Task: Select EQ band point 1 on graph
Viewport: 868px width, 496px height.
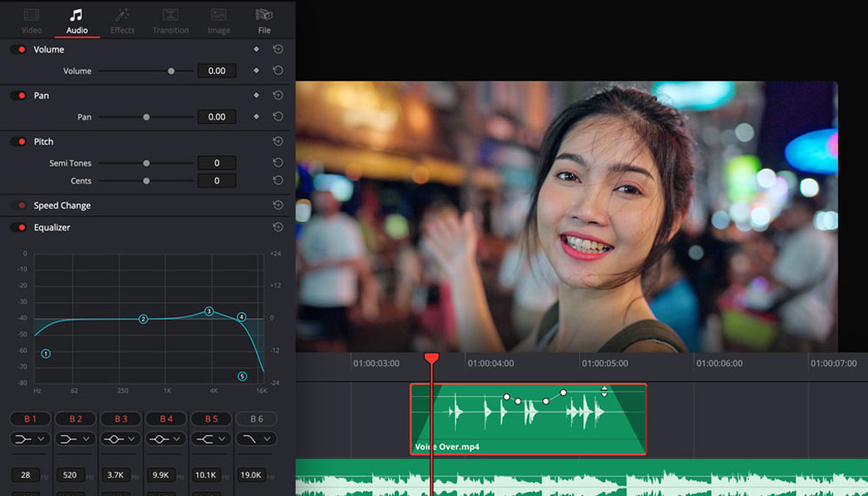Action: click(46, 354)
